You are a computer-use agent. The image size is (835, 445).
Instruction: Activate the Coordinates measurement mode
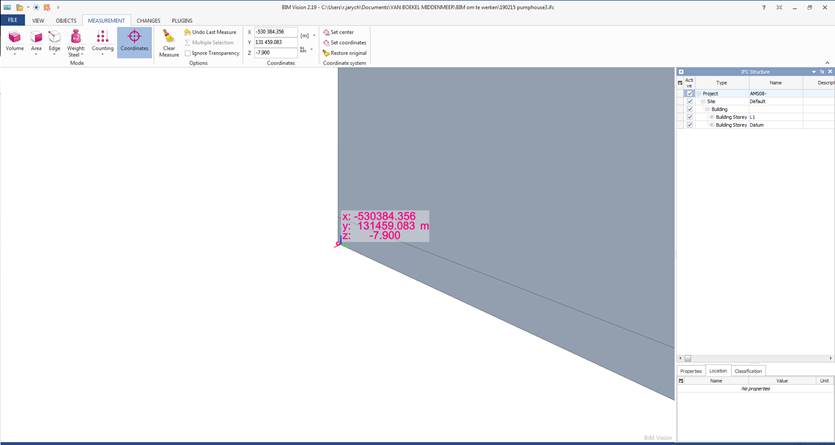click(134, 42)
